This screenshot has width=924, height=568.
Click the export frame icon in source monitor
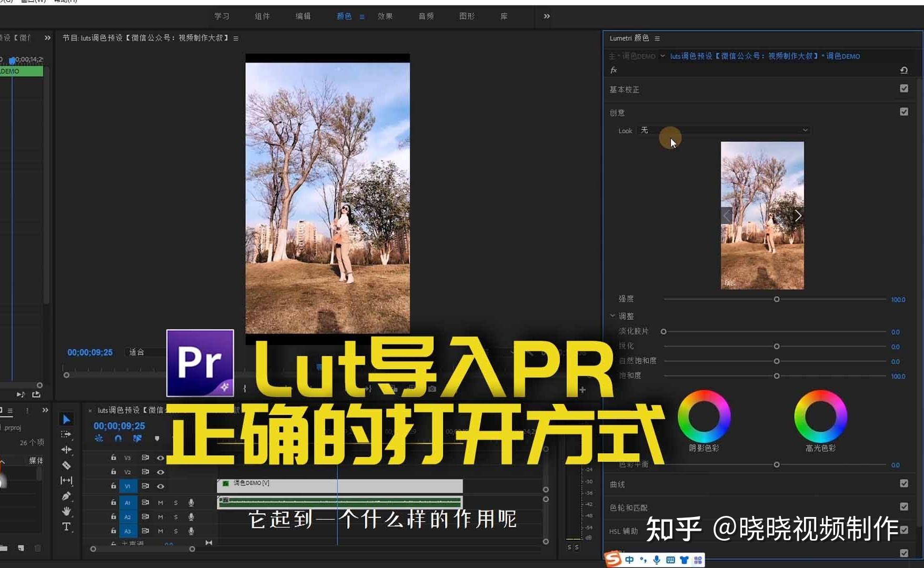(36, 394)
